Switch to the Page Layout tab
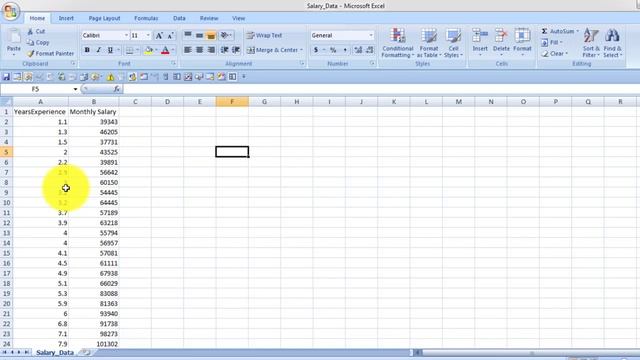640x360 pixels. coord(104,18)
